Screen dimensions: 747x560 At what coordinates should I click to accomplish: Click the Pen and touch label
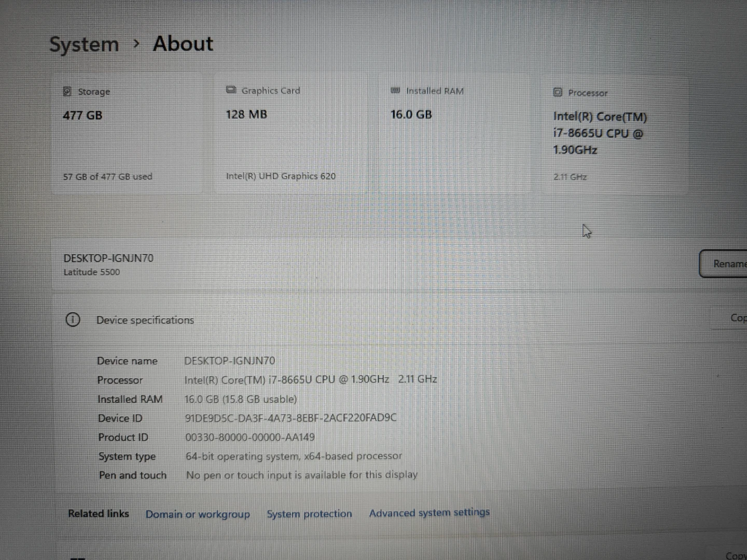(x=133, y=475)
